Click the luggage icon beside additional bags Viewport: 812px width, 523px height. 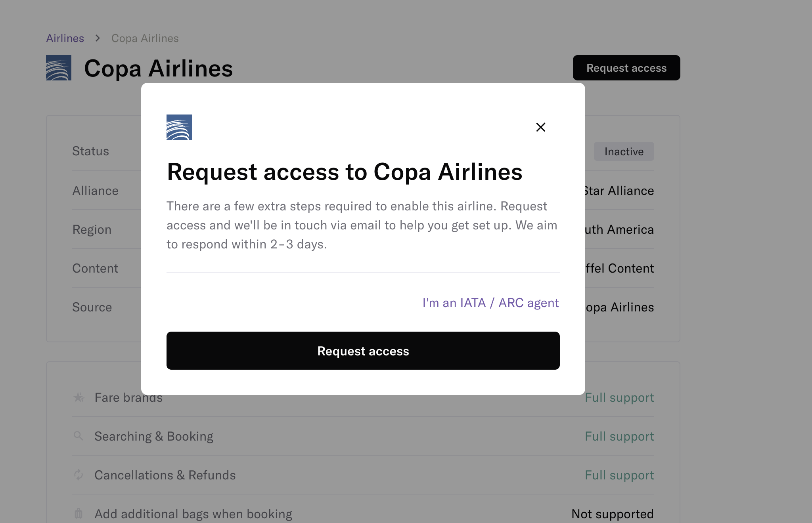click(x=79, y=513)
